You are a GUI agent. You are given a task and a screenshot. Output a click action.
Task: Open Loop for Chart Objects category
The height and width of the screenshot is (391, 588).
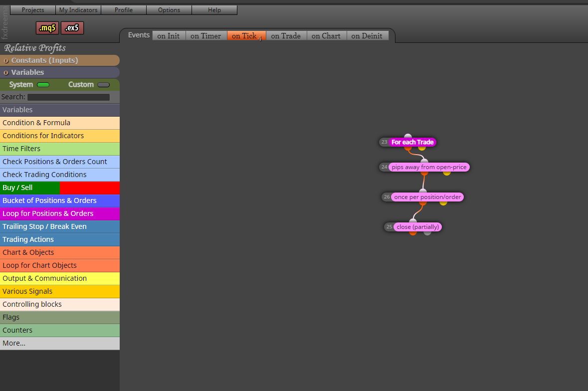[60, 265]
